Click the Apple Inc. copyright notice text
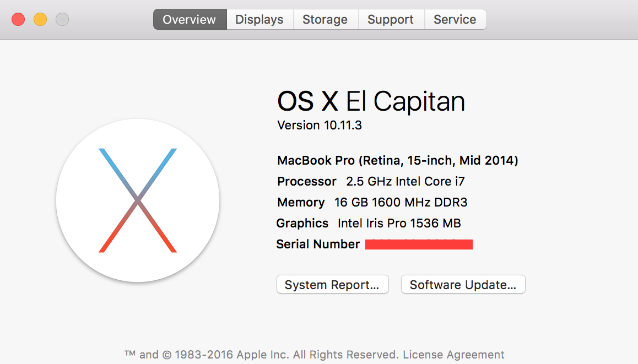The image size is (638, 364). click(263, 355)
